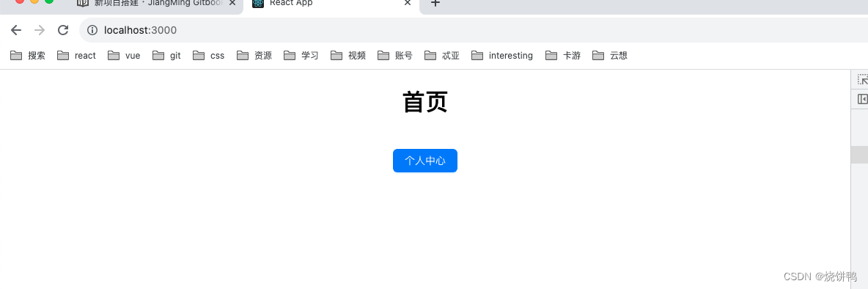Open the vue bookmarks folder

click(x=124, y=55)
